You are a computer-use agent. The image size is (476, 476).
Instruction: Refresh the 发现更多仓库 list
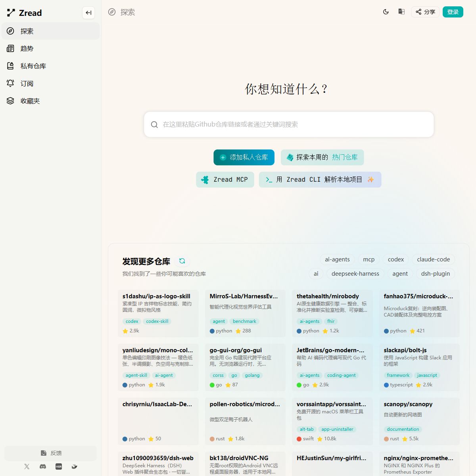(x=182, y=261)
